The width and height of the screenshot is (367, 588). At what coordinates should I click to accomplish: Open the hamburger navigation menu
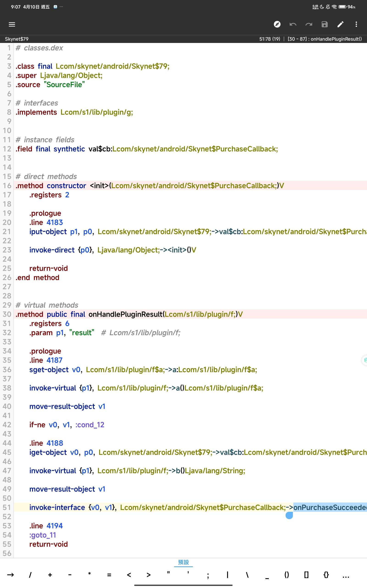12,24
